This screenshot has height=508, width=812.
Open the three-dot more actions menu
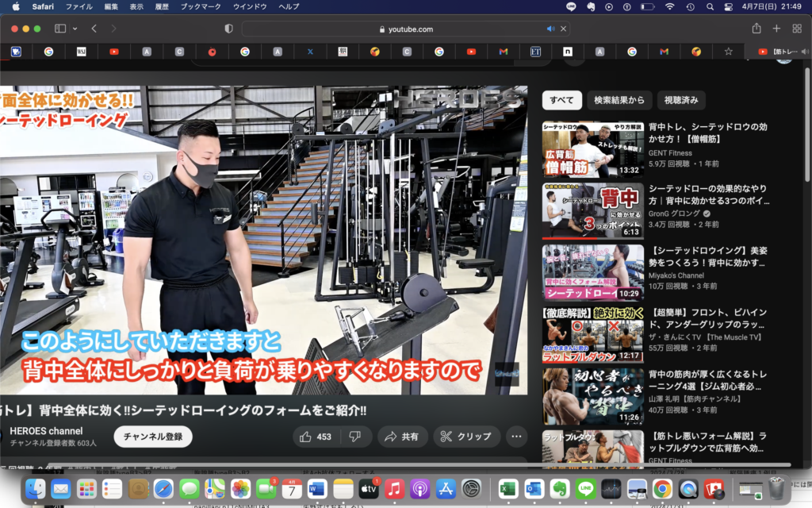(516, 437)
